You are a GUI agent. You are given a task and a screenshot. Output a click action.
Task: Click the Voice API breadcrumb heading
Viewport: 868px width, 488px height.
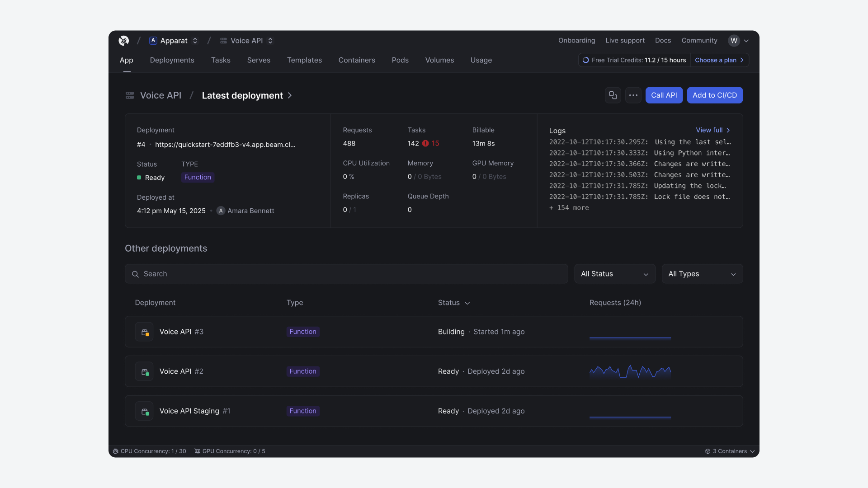[160, 95]
